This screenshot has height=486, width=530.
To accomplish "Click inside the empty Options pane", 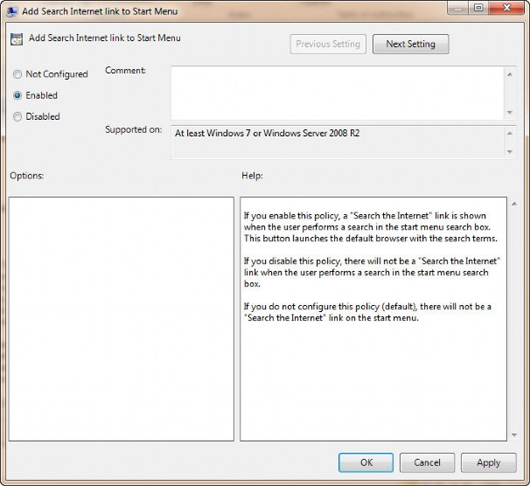I will [x=121, y=319].
